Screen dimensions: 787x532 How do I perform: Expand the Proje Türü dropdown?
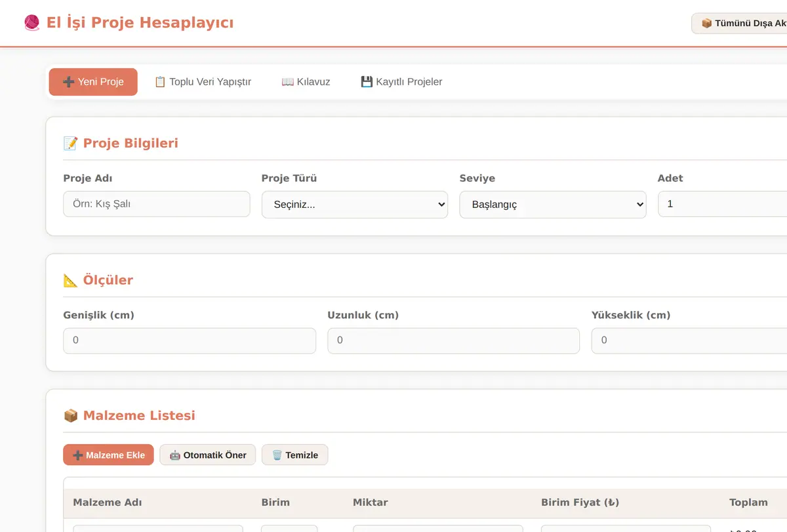click(x=355, y=205)
